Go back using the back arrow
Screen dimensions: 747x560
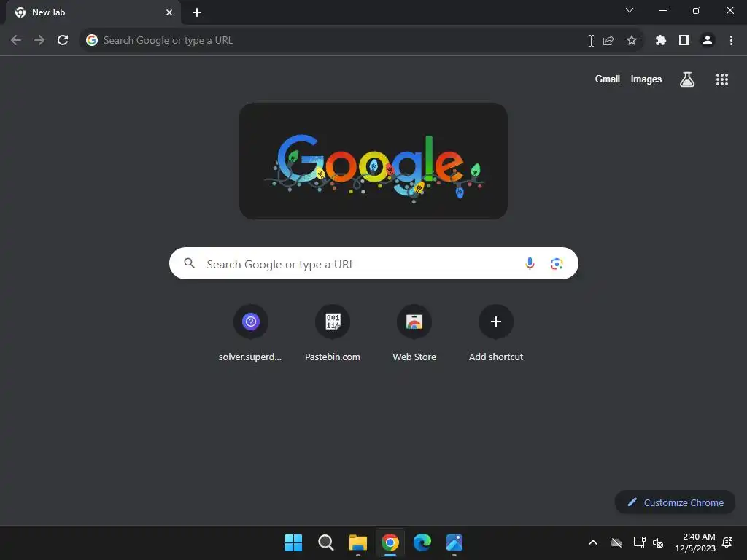16,41
